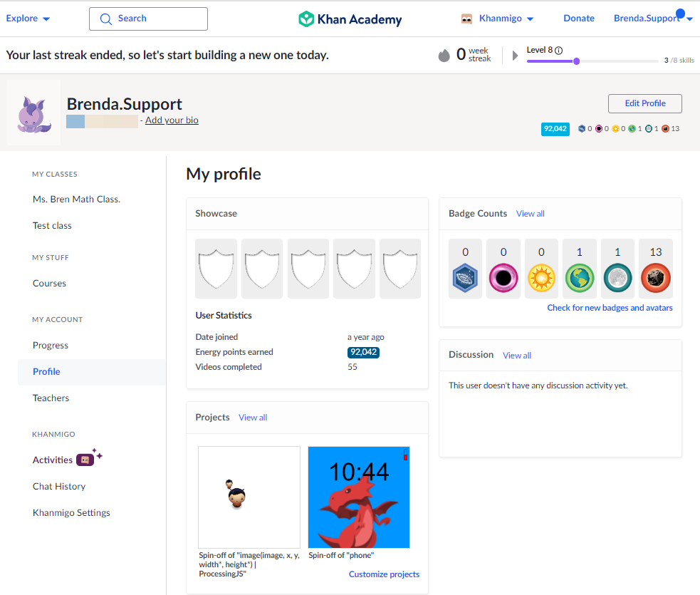Select the Meteorite badge icon in Badge Counts
The height and width of the screenshot is (595, 700).
pyautogui.click(x=655, y=278)
